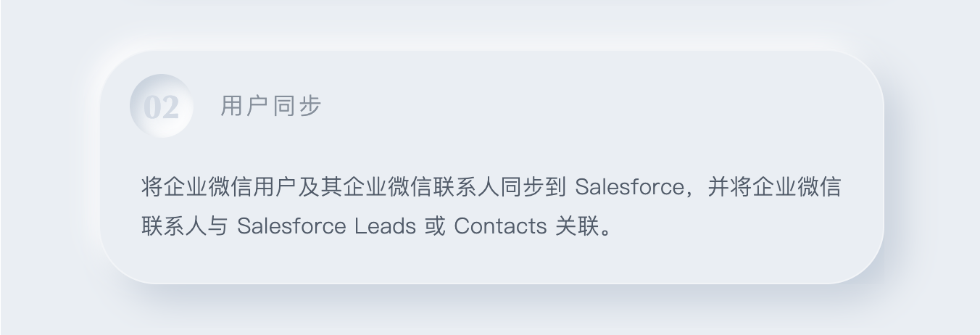Image resolution: width=980 pixels, height=335 pixels.
Task: Click the digit 2 in the badge
Action: click(170, 108)
